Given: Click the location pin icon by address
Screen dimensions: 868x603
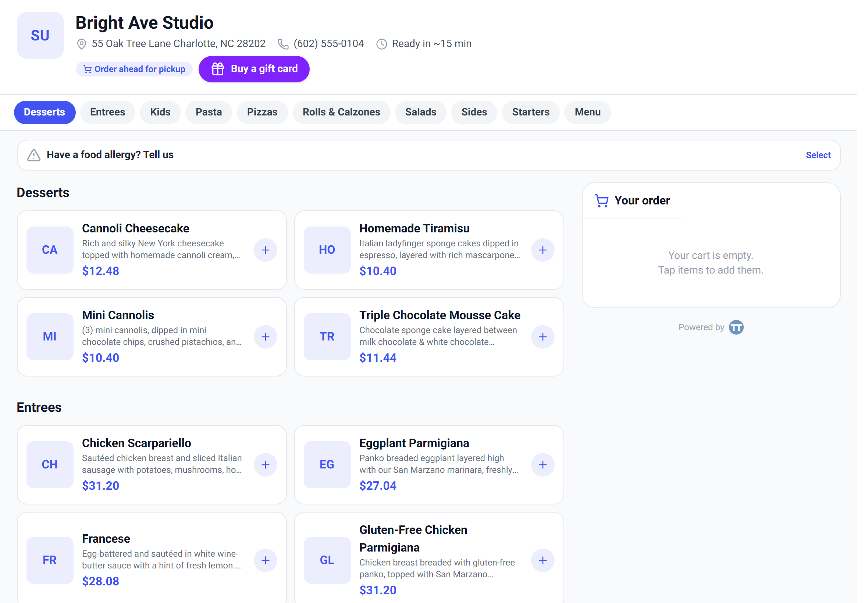Looking at the screenshot, I should pos(81,44).
